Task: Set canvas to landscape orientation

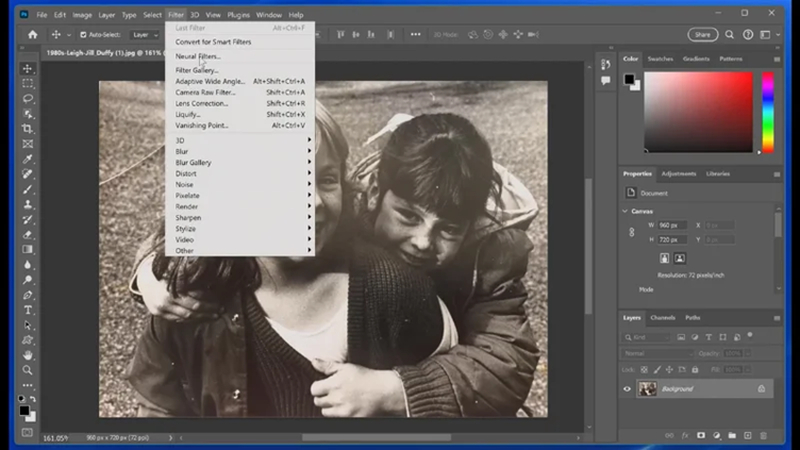Action: pos(680,258)
